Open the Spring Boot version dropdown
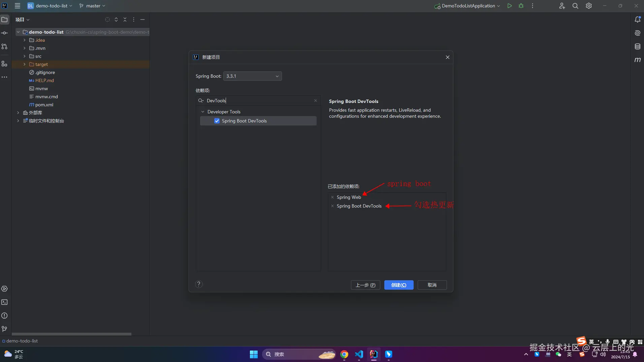 click(253, 76)
